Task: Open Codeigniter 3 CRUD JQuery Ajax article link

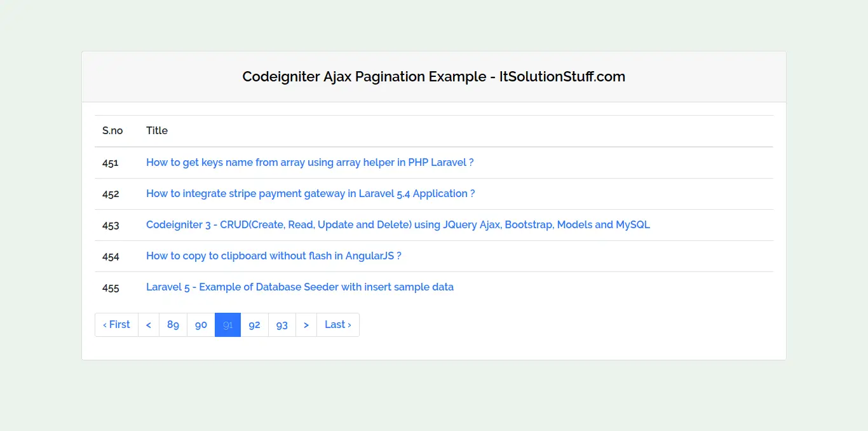Action: [398, 224]
